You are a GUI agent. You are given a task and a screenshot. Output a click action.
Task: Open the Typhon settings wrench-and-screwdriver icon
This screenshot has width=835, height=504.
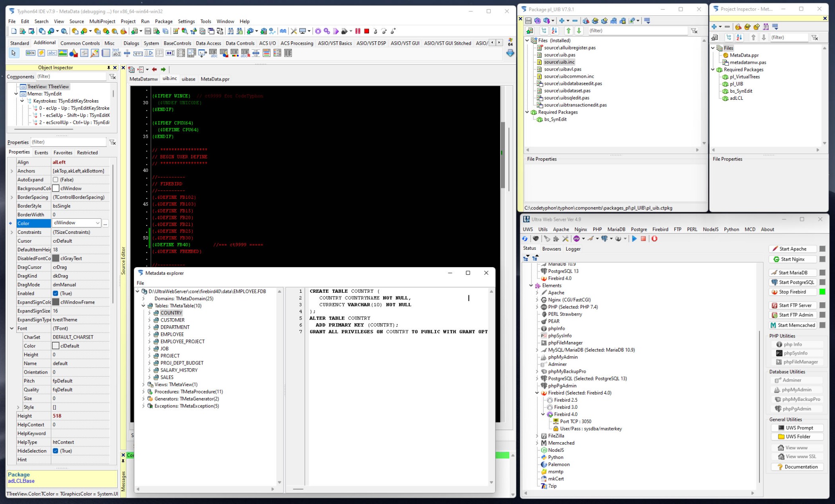[x=294, y=31]
